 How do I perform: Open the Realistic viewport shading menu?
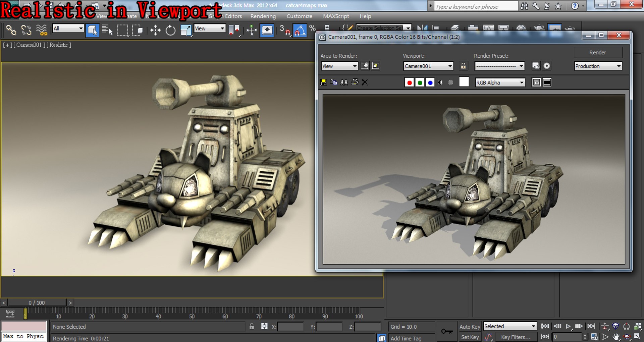58,45
